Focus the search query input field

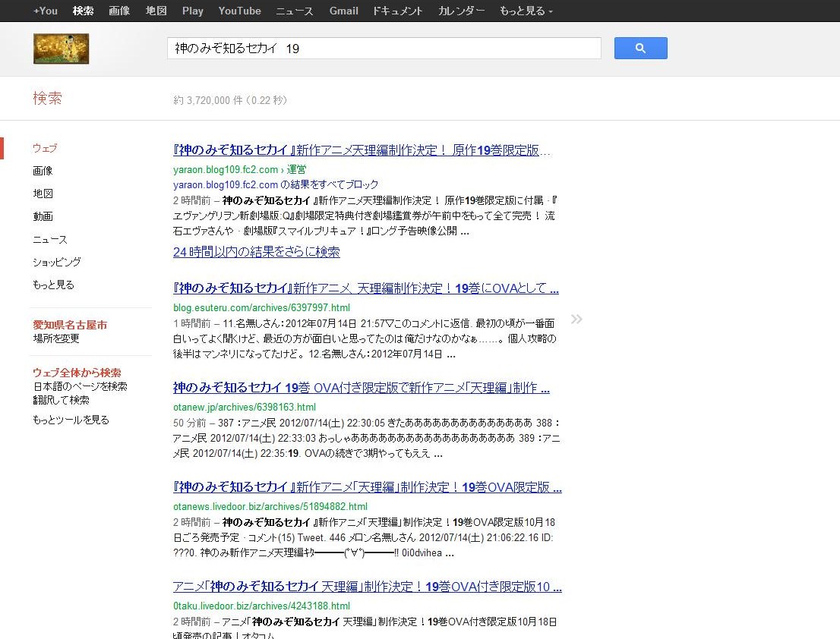[x=384, y=48]
